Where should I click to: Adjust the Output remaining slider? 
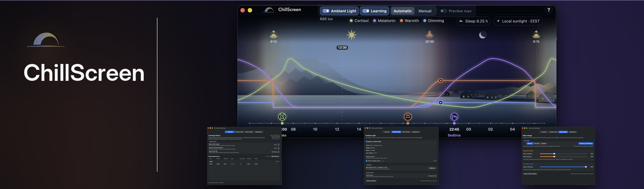click(x=563, y=167)
